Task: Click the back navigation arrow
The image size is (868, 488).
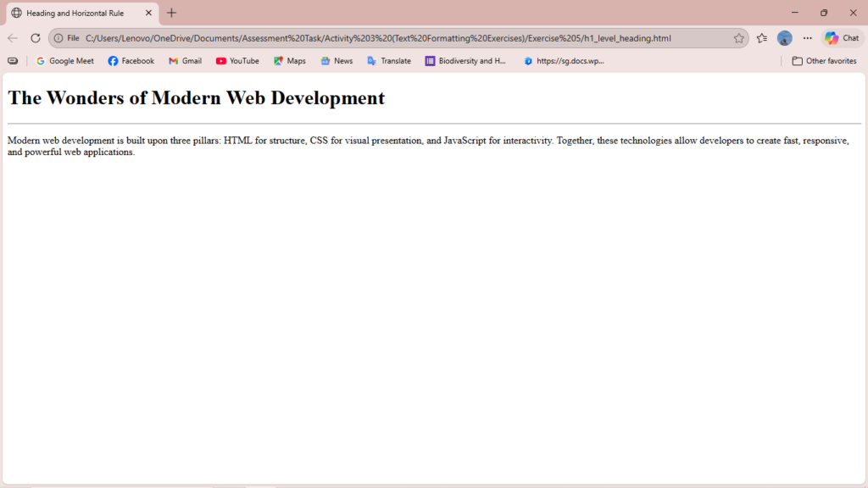Action: click(x=13, y=38)
